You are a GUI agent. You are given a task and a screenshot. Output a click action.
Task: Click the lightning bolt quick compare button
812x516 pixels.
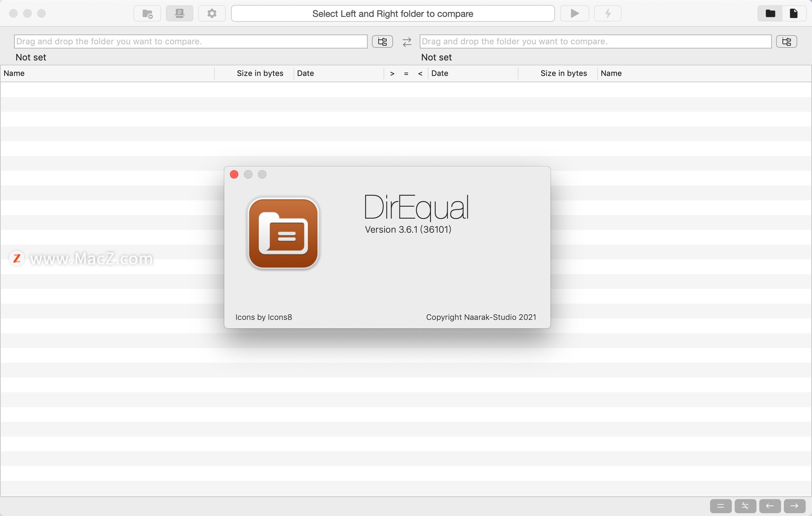pos(608,14)
